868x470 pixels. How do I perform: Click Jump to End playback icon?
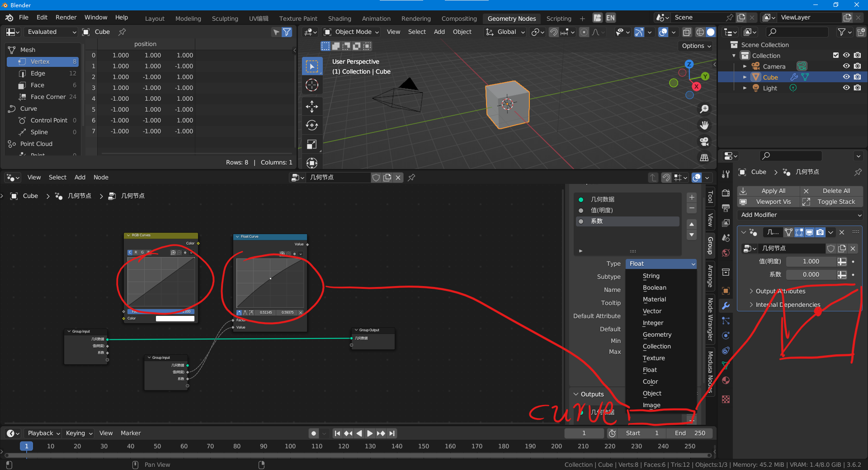pyautogui.click(x=392, y=433)
